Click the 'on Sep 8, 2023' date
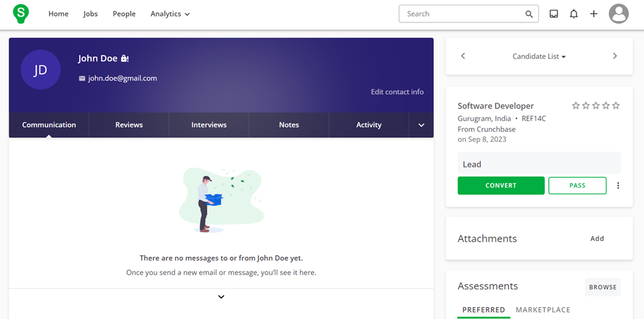The width and height of the screenshot is (644, 319). (x=482, y=139)
